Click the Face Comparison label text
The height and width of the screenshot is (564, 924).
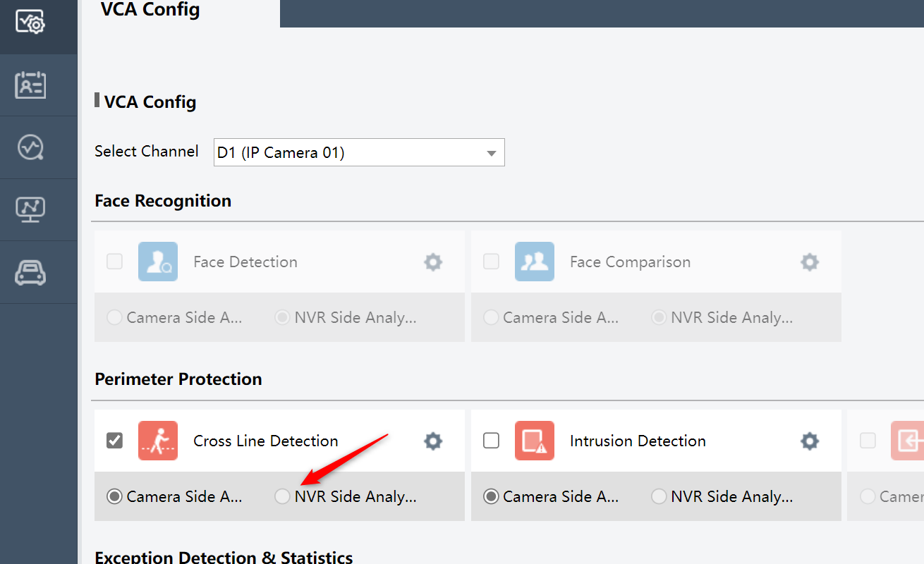[x=630, y=262]
